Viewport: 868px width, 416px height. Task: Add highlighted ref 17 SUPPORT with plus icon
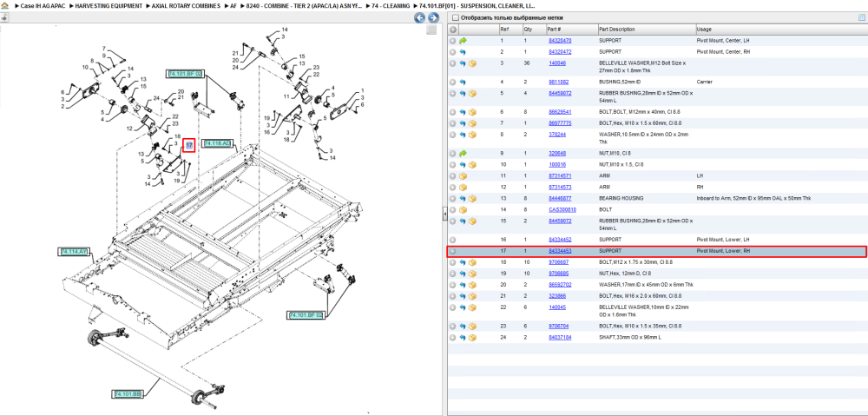click(x=453, y=251)
